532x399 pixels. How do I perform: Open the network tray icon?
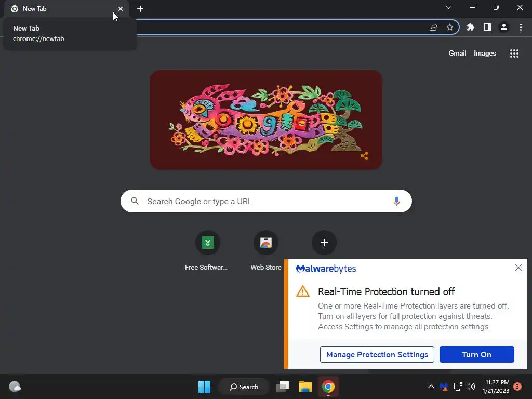(x=458, y=387)
